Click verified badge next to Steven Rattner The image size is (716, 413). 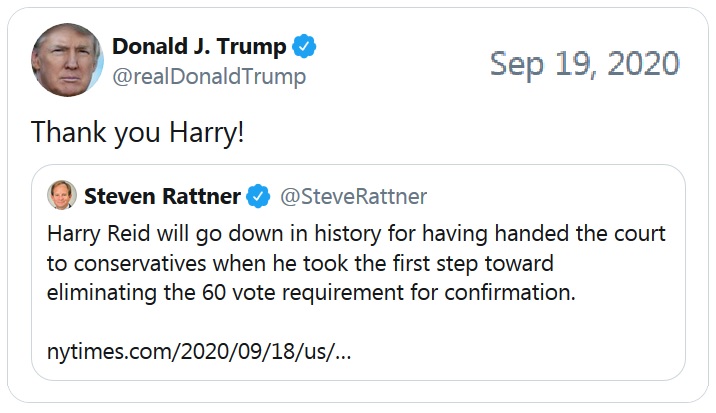[258, 196]
